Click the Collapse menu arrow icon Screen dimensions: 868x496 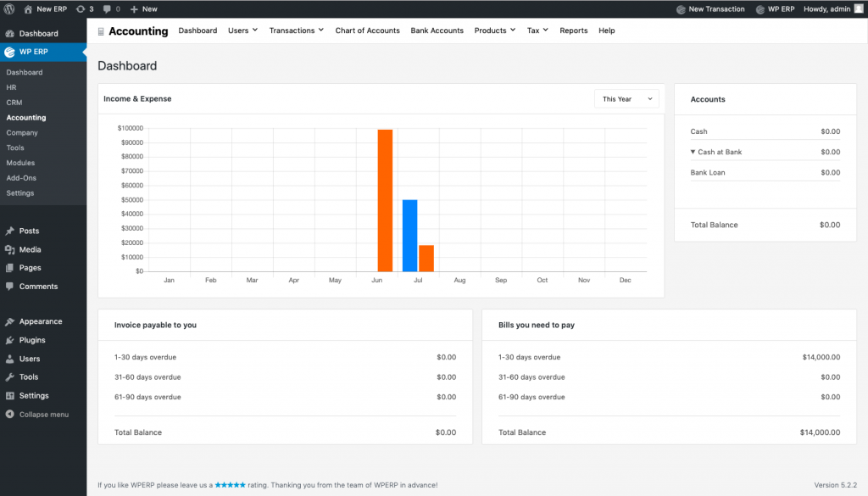pyautogui.click(x=10, y=415)
